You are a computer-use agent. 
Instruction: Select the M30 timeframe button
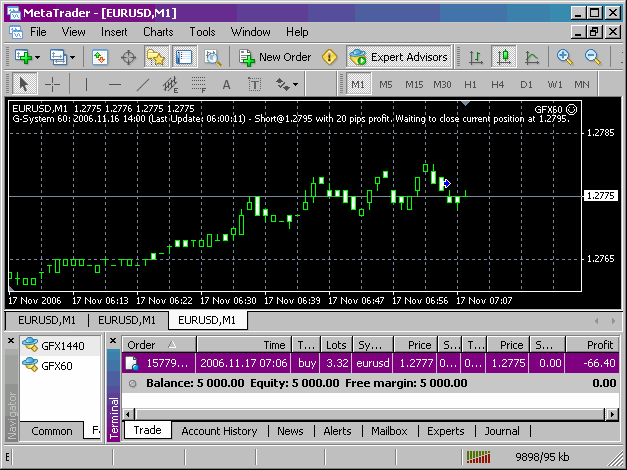(442, 84)
